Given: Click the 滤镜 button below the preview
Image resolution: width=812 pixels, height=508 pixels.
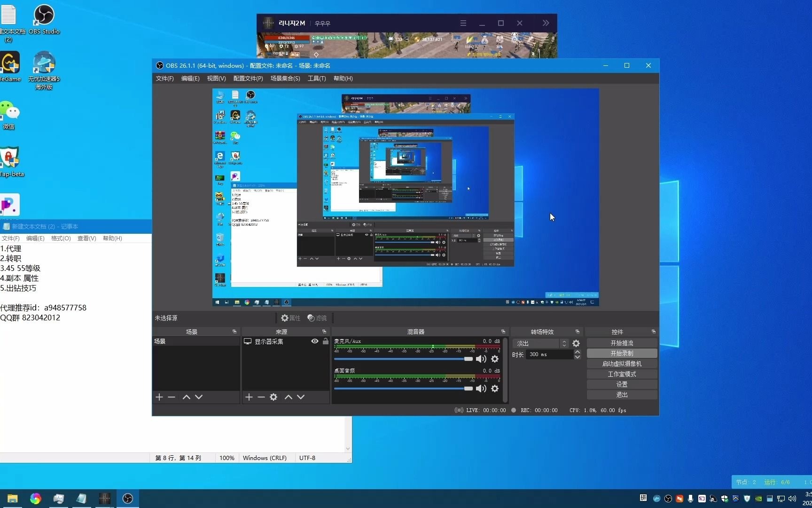Looking at the screenshot, I should pos(317,318).
